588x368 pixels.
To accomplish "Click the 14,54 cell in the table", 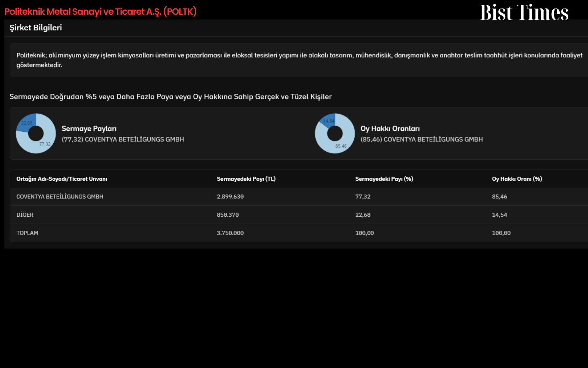I will [x=499, y=215].
